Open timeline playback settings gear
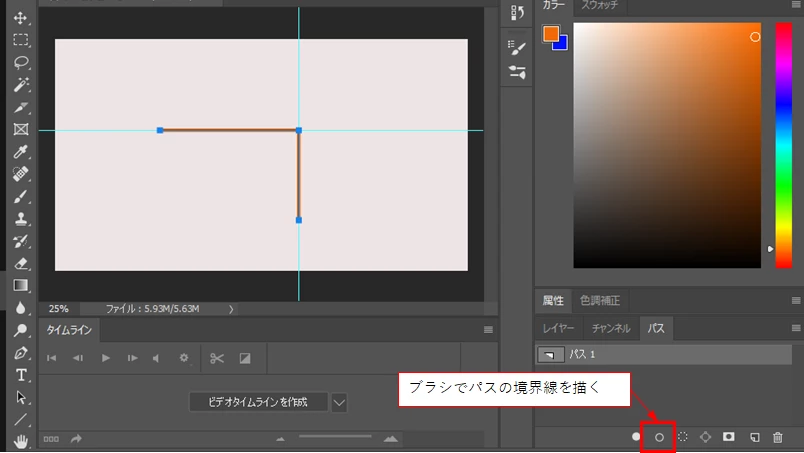 tap(184, 358)
